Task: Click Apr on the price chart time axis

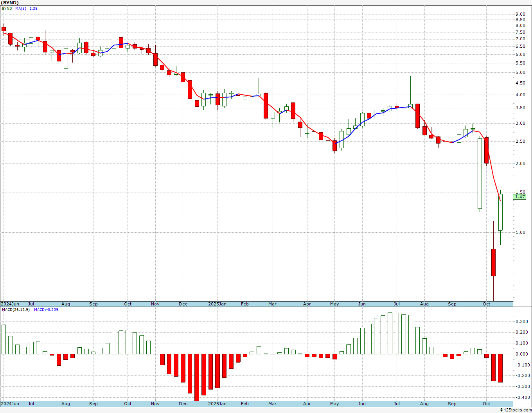Action: [307, 304]
